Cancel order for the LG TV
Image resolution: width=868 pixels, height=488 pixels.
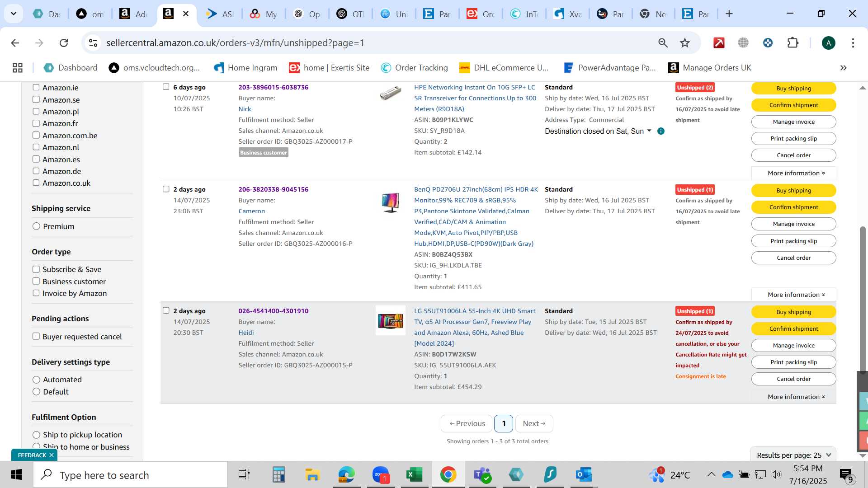[x=793, y=379]
